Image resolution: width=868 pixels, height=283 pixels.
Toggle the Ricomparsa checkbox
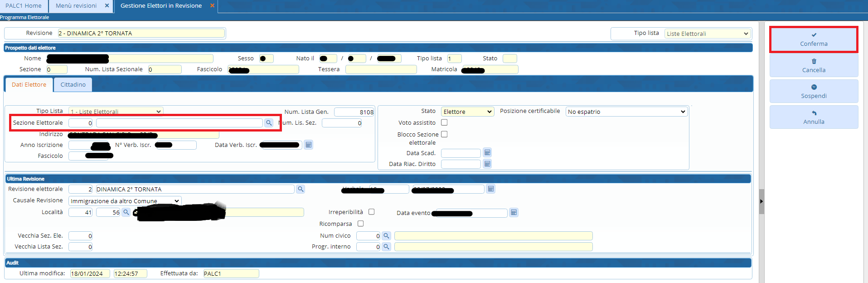pos(361,224)
